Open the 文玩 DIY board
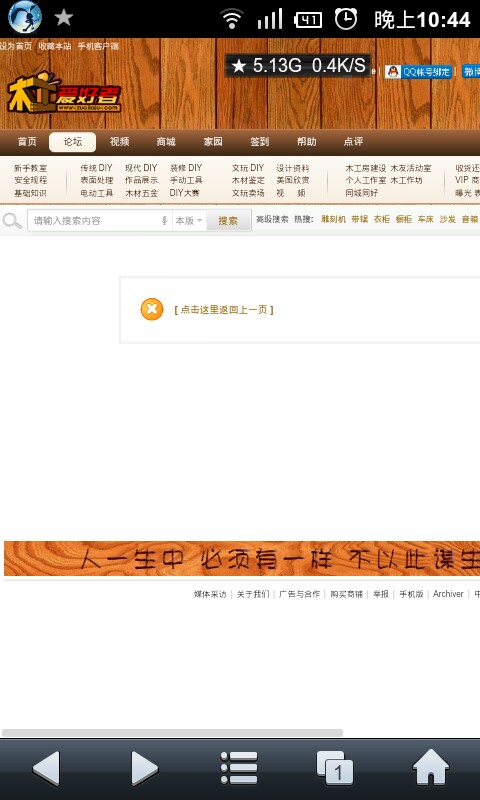480x800 pixels. point(248,168)
